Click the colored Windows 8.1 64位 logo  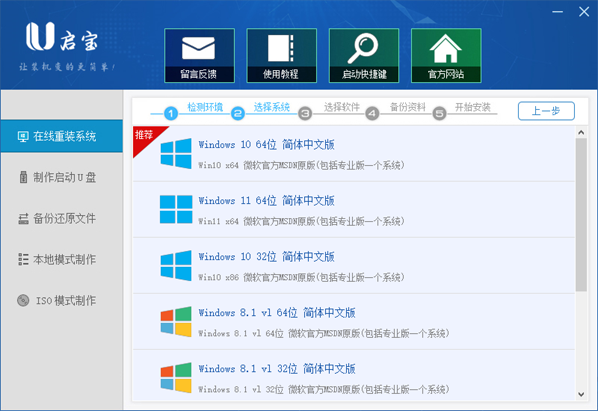(x=176, y=321)
